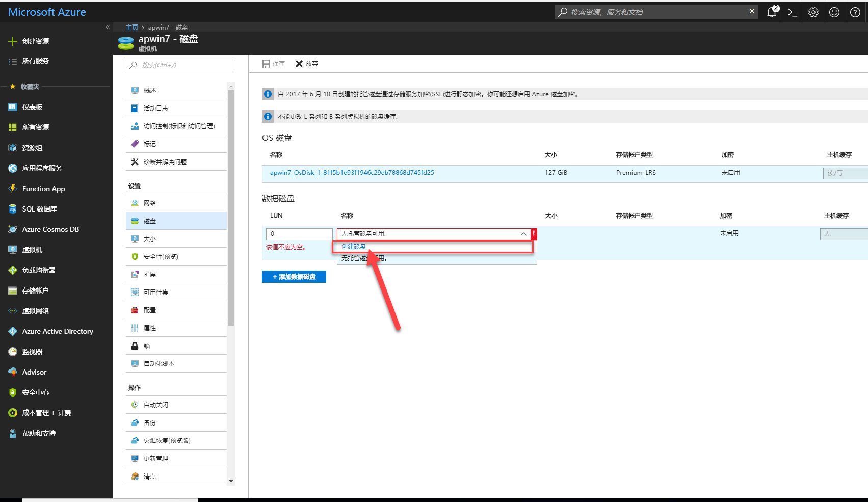The image size is (868, 502).
Task: Click the Azure Cosmos DB icon
Action: point(13,229)
